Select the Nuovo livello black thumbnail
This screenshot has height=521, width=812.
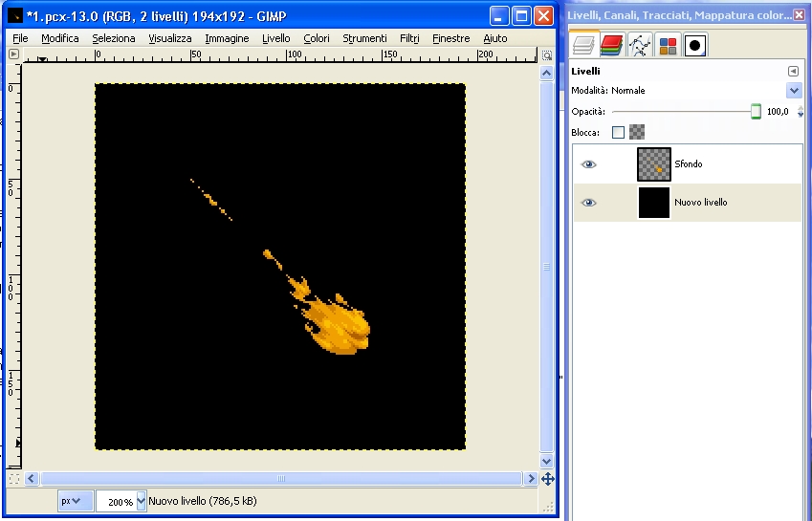(653, 203)
